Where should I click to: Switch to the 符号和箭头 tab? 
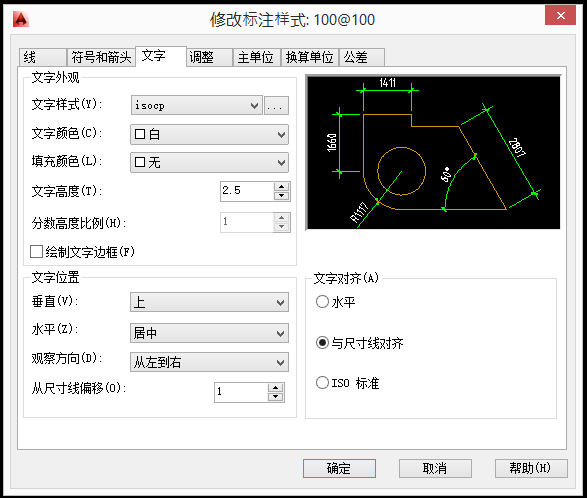[101, 58]
